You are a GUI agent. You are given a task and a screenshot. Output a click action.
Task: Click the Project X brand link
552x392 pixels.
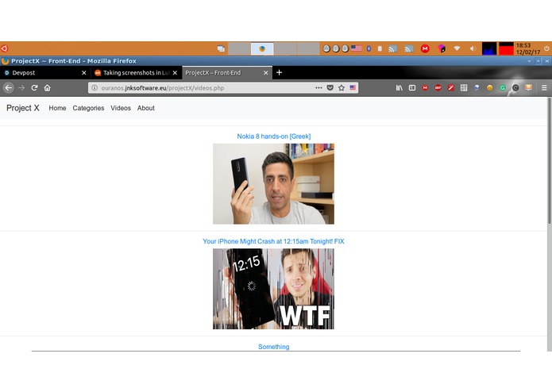(x=23, y=108)
